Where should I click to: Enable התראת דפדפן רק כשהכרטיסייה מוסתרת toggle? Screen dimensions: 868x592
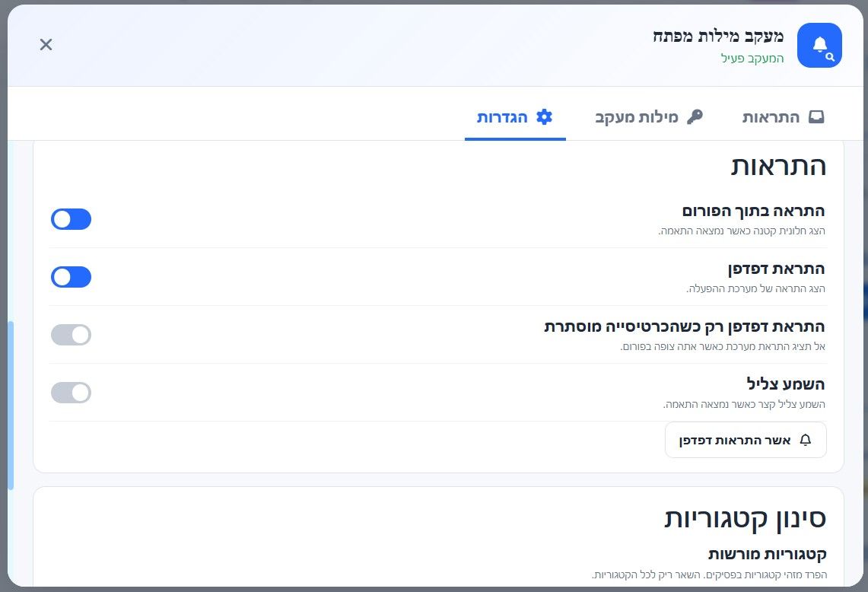coord(71,335)
